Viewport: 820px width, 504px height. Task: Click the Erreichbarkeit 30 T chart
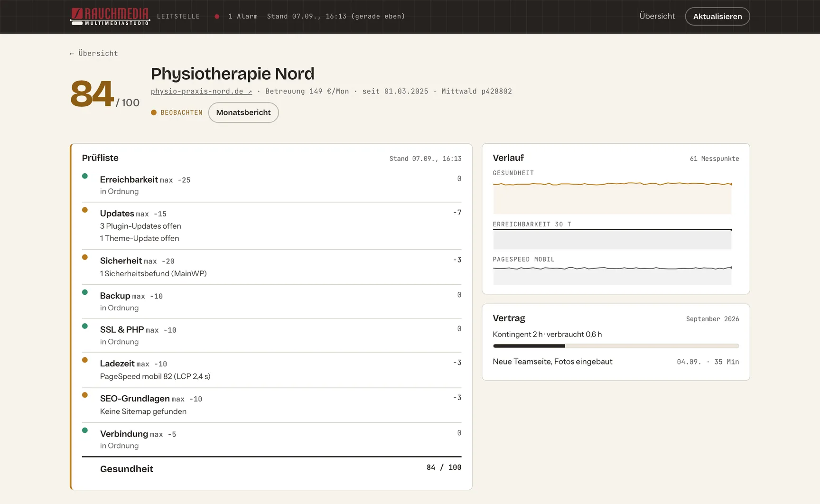click(612, 239)
